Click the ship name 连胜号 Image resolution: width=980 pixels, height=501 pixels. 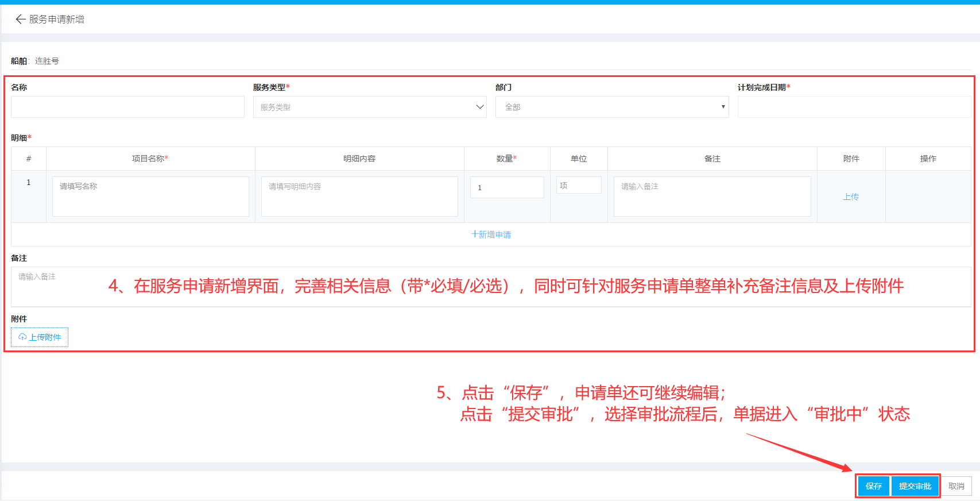point(47,61)
